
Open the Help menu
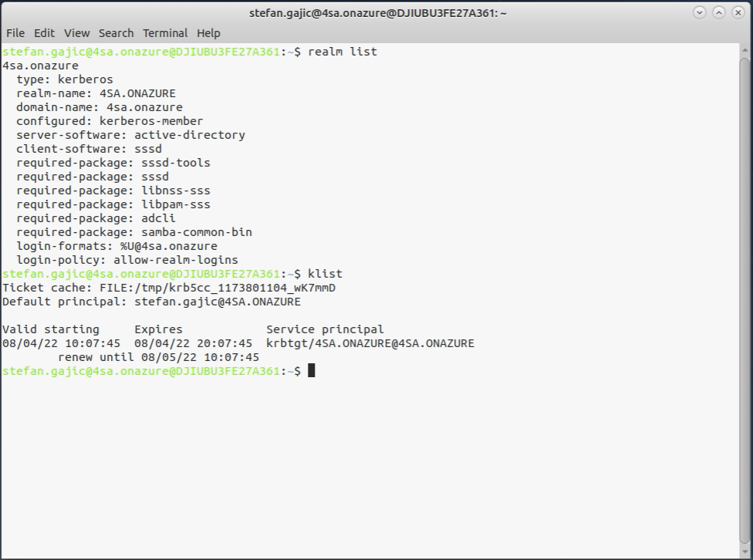pyautogui.click(x=208, y=33)
